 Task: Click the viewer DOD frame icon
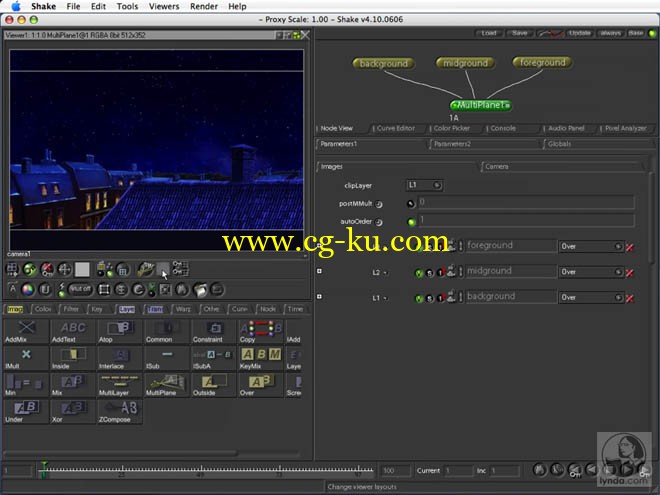tap(104, 289)
